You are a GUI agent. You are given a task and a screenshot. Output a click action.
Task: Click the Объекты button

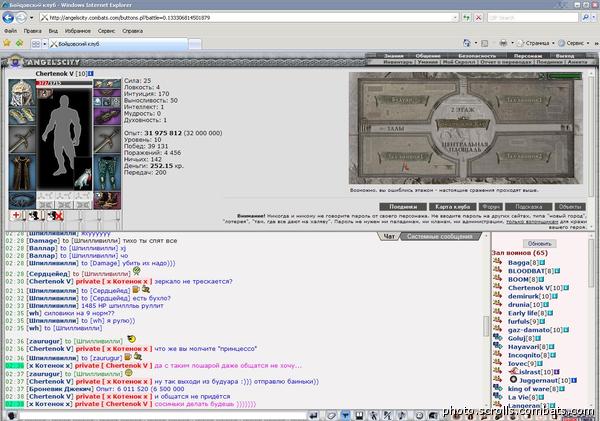pos(570,207)
